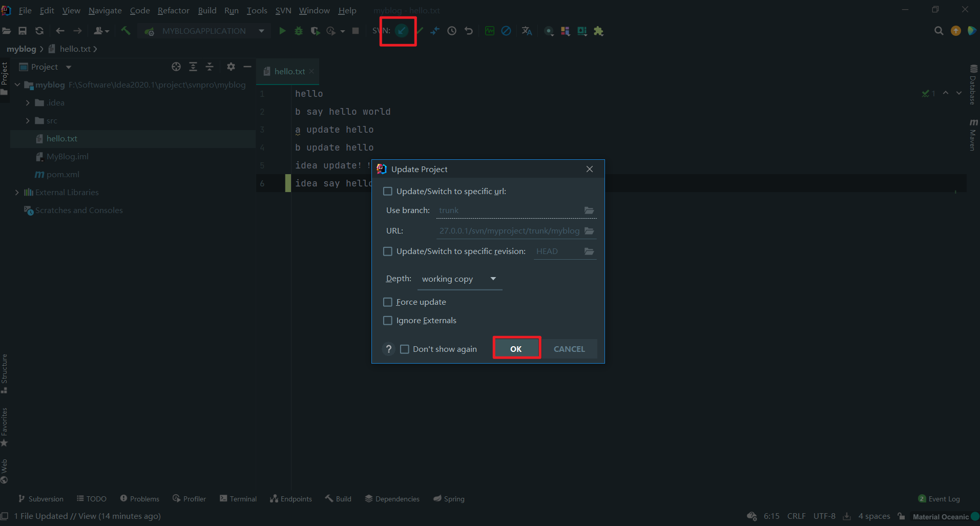Stop the running process square icon
This screenshot has width=980, height=526.
click(x=356, y=31)
